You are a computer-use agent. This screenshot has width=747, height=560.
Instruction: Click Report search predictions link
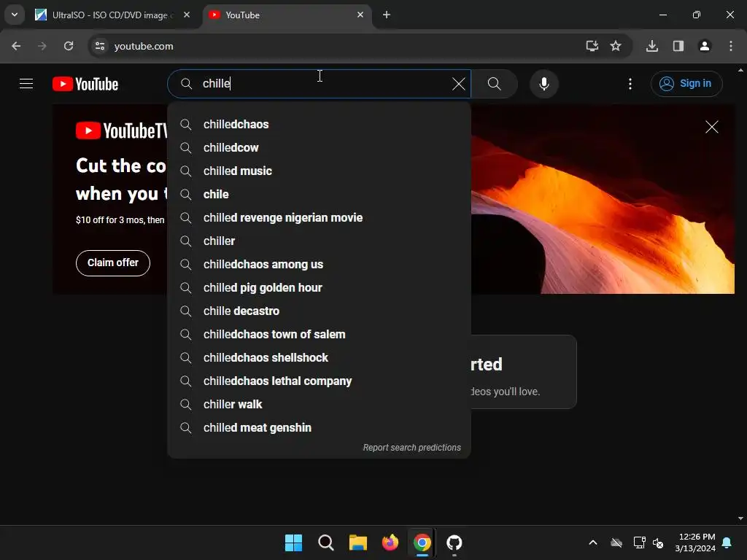coord(411,448)
